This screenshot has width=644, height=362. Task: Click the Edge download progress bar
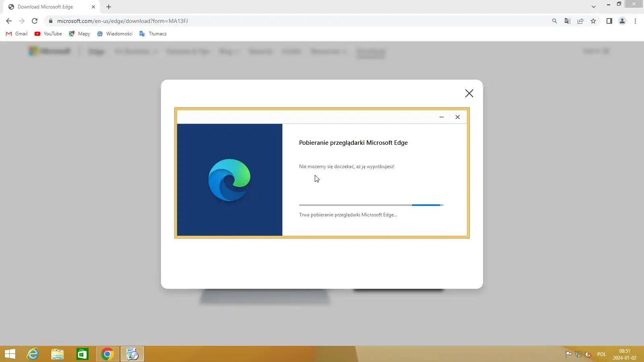click(x=371, y=205)
